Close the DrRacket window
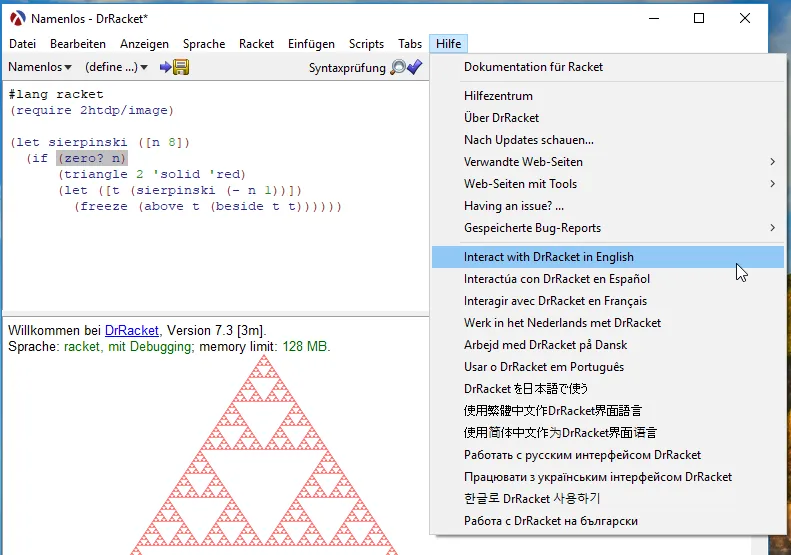791x555 pixels. pyautogui.click(x=745, y=19)
